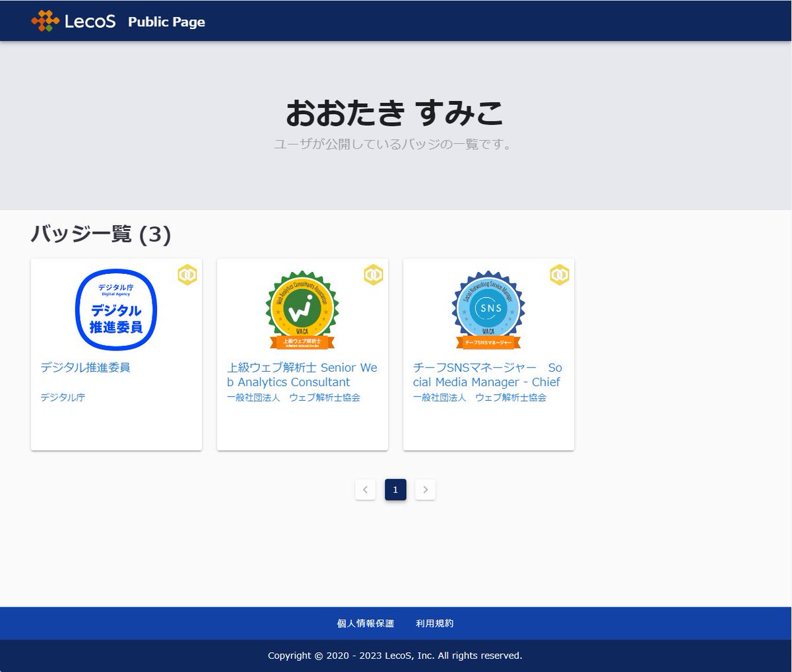Click issuer ウェブ解析士協会 on the 上級ウェブ解析士 card

pos(294,397)
